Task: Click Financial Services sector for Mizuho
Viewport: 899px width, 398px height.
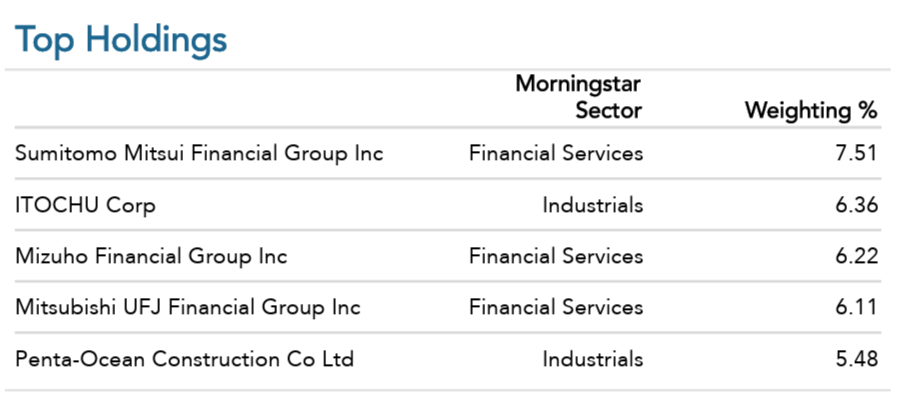Action: (x=556, y=256)
